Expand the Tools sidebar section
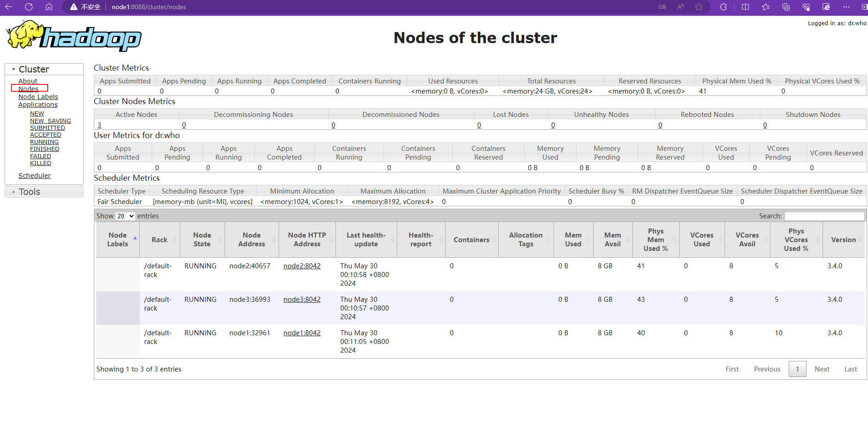Image resolution: width=868 pixels, height=427 pixels. pos(44,192)
